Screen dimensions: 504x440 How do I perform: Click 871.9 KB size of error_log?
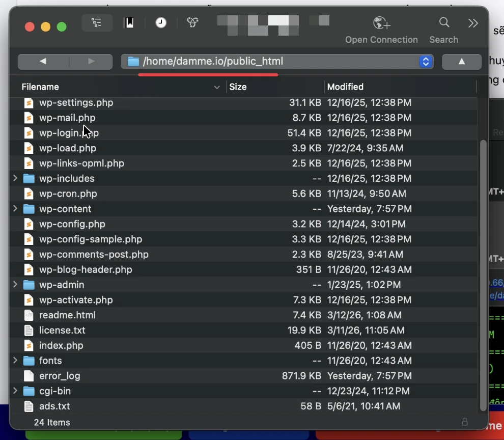tap(301, 376)
